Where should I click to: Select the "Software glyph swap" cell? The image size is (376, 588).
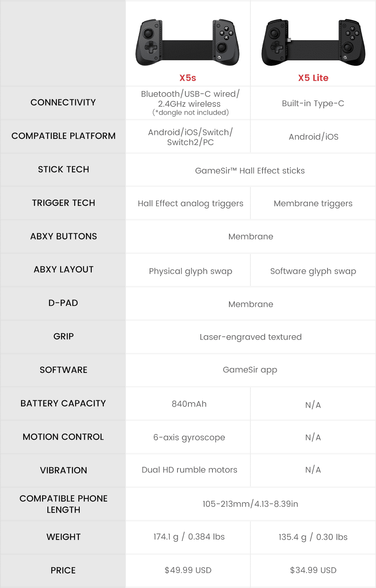click(313, 271)
